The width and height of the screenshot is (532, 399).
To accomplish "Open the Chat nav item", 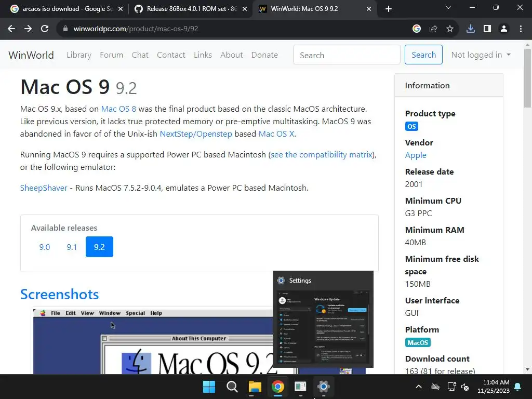I will pyautogui.click(x=140, y=55).
